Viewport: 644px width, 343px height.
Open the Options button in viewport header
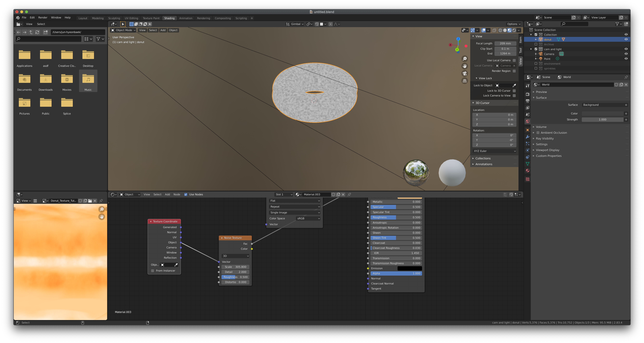click(x=513, y=24)
